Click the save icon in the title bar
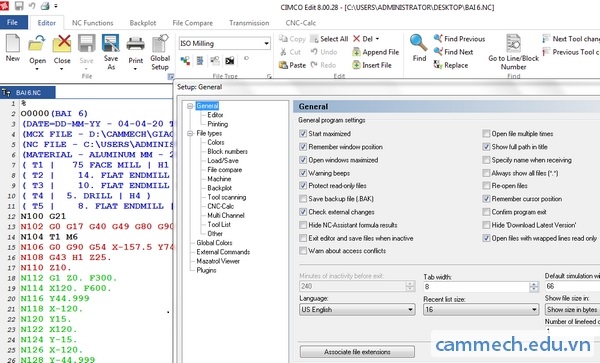Image resolution: width=600 pixels, height=363 pixels. 19,6
